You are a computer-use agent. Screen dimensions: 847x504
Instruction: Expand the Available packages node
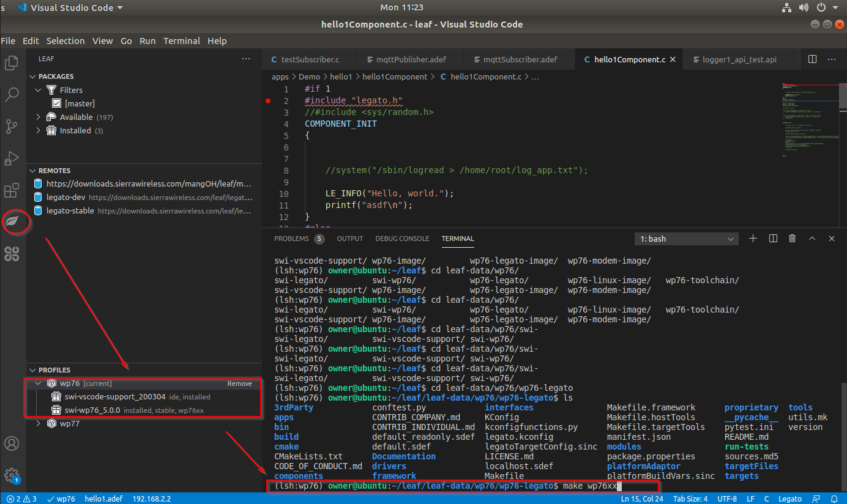pos(38,117)
